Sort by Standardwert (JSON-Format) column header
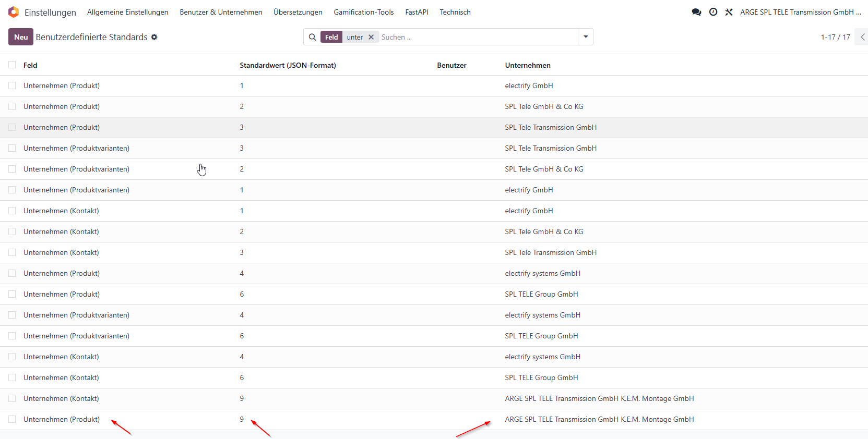Image resolution: width=868 pixels, height=439 pixels. pyautogui.click(x=288, y=65)
